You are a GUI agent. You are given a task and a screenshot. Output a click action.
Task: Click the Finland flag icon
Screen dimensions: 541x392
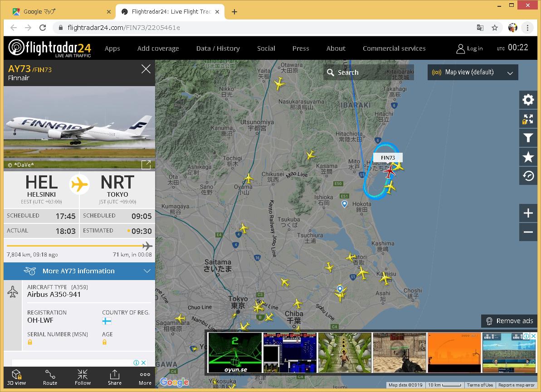point(107,321)
